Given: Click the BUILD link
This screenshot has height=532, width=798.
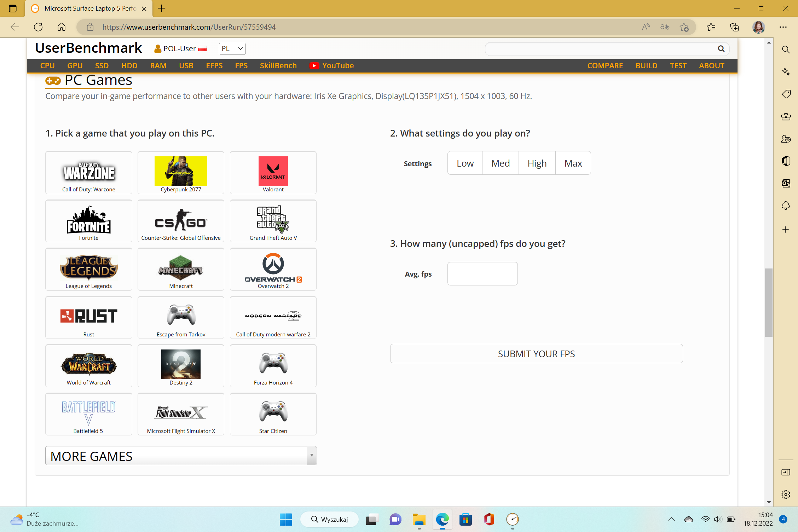Looking at the screenshot, I should coord(646,66).
